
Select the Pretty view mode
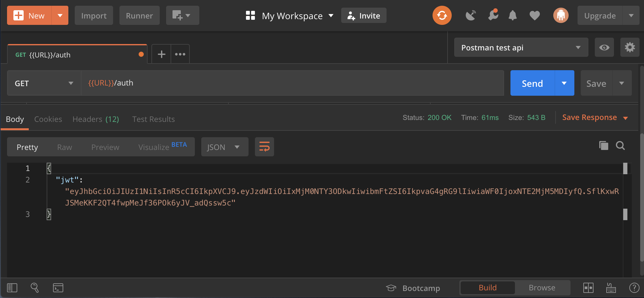pos(27,147)
